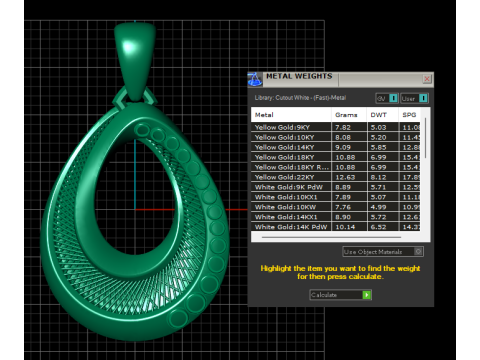Click the DWT column header
The width and height of the screenshot is (480, 360).
pyautogui.click(x=382, y=115)
